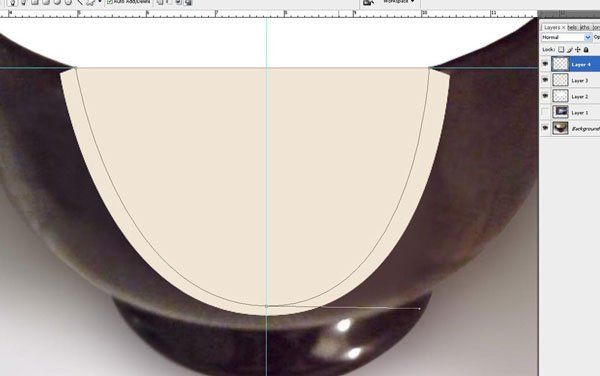Show Layer 1 via empty visibility box
The image size is (600, 376).
[x=545, y=112]
